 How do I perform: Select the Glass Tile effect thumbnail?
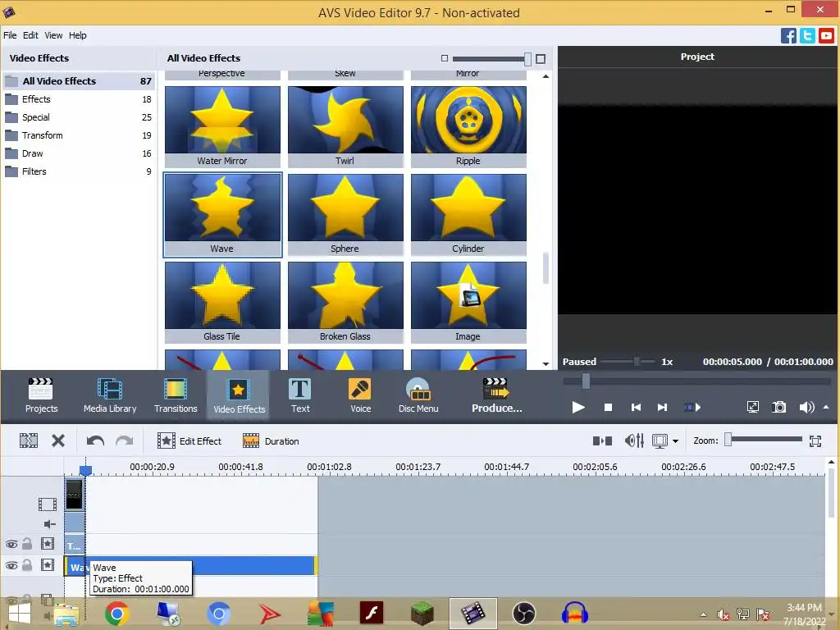(222, 303)
